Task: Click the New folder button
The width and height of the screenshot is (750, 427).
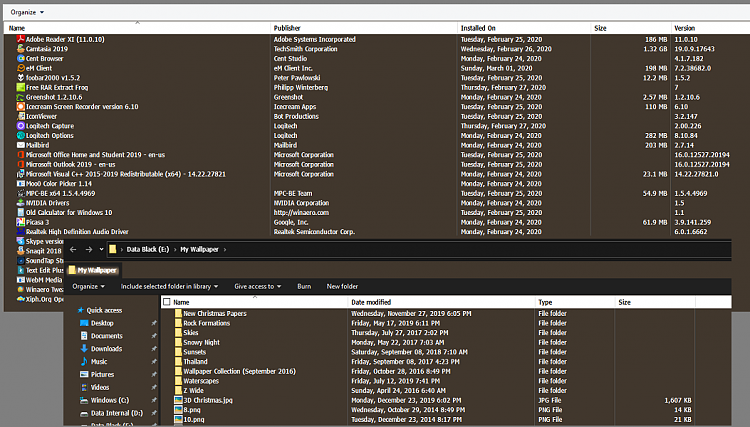Action: [342, 286]
